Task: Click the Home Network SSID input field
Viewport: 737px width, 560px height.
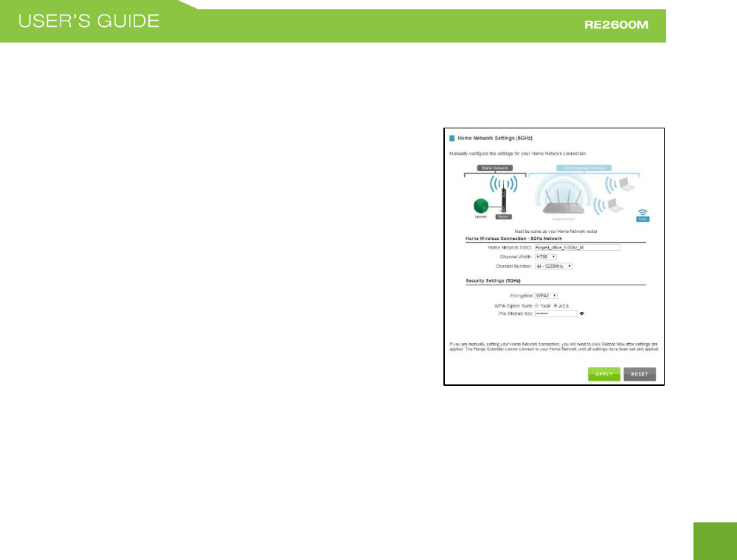Action: pos(577,247)
